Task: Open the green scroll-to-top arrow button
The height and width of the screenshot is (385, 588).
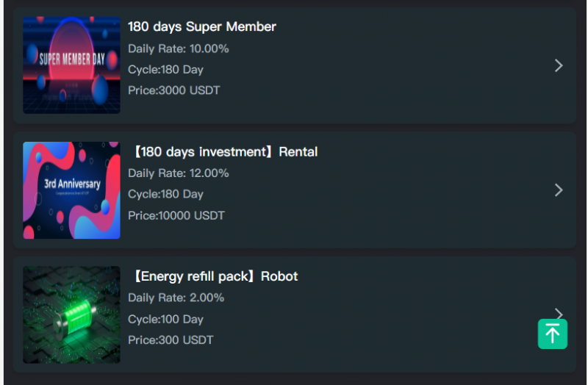Action: coord(553,334)
